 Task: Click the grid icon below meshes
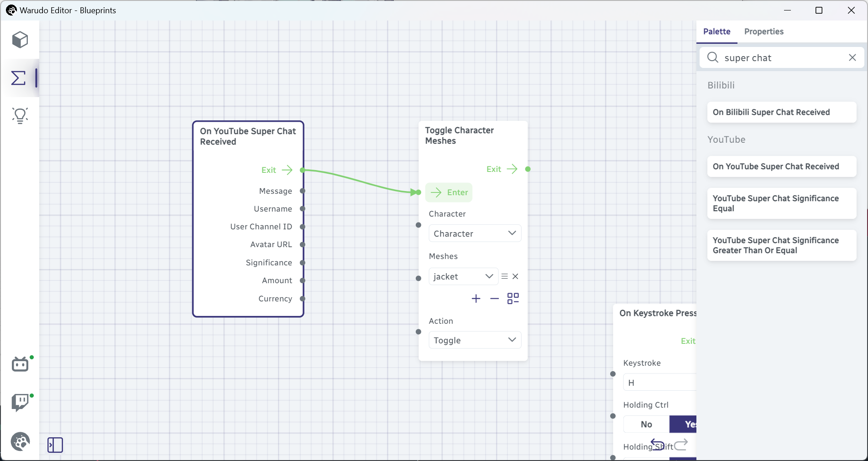coord(513,298)
